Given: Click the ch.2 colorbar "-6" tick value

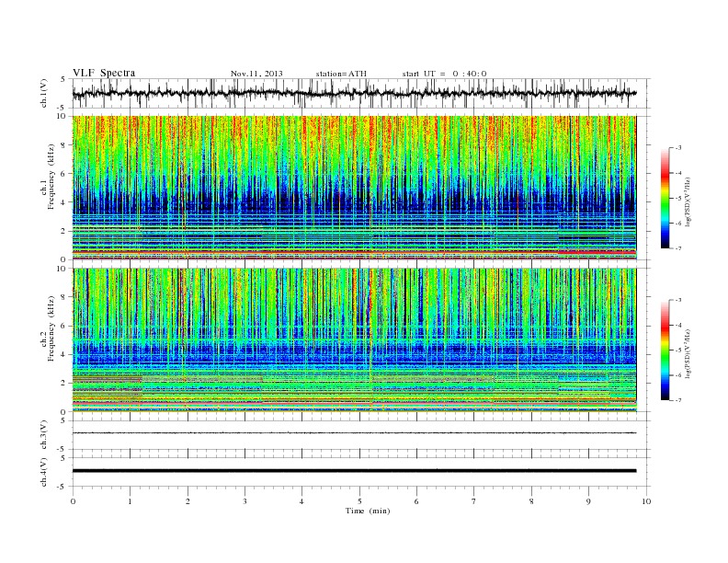Looking at the screenshot, I should 678,375.
